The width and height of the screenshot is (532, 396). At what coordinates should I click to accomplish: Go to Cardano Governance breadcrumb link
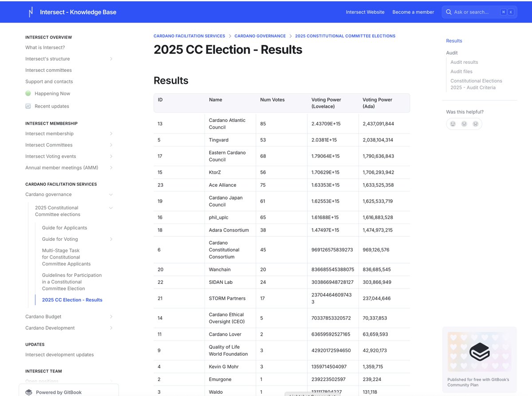click(x=260, y=36)
